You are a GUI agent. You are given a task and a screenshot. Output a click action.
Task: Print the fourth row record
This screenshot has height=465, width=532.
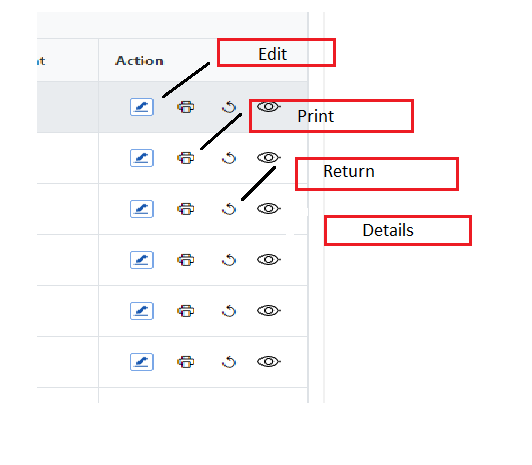click(186, 260)
